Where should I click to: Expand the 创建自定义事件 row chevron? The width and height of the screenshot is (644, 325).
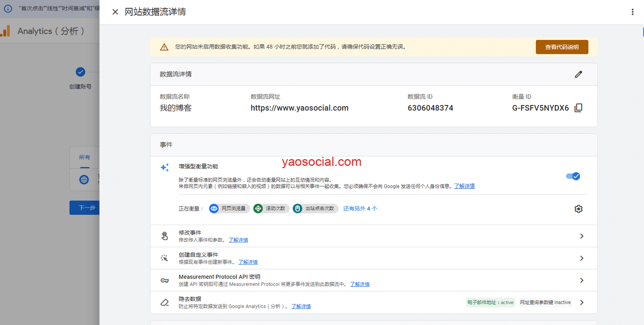tap(582, 259)
